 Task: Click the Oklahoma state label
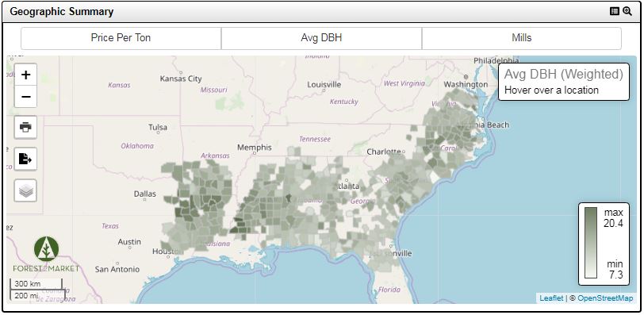pos(137,146)
